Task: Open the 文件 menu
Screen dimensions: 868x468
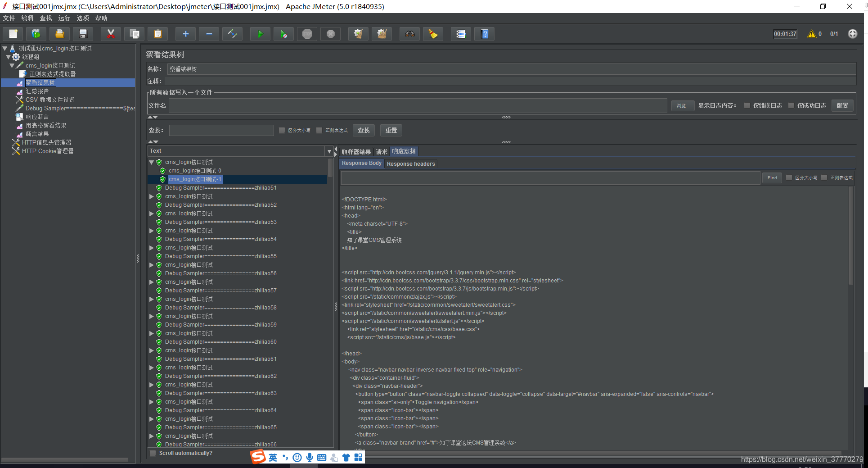Action: click(9, 18)
